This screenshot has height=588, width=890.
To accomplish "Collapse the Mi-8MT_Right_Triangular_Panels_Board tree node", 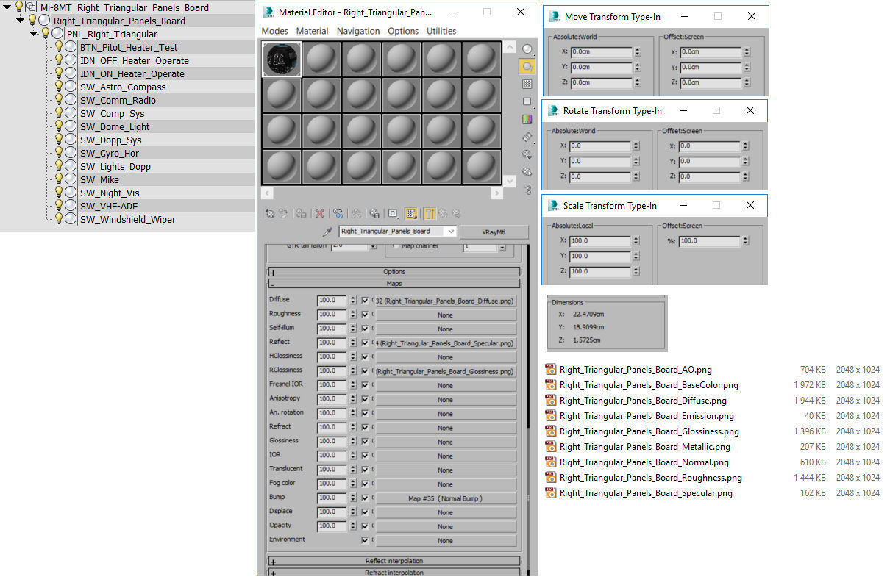I will click(7, 7).
